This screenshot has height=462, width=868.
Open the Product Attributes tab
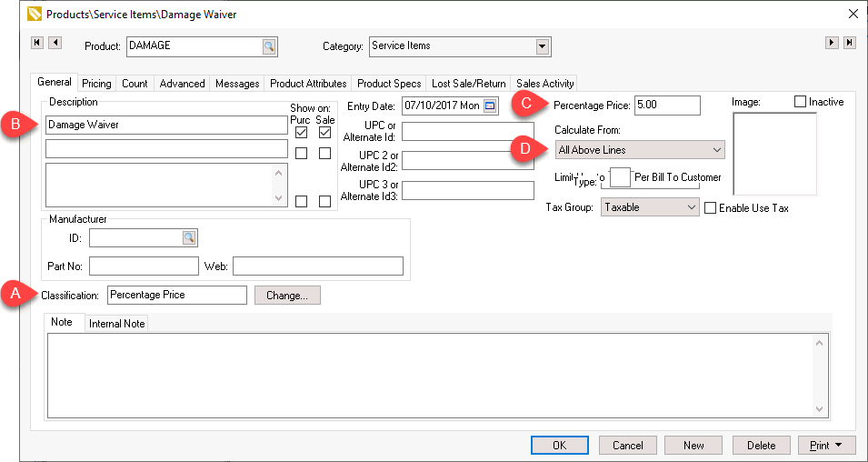[x=308, y=84]
